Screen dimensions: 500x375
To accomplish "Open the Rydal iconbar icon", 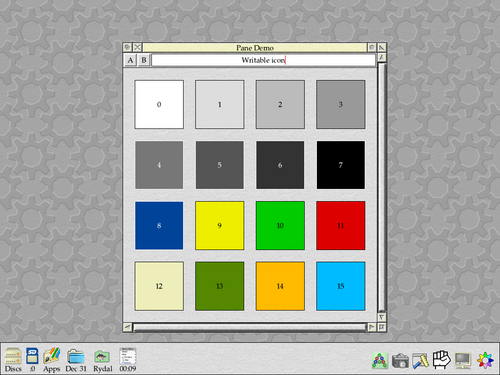I will [102, 359].
